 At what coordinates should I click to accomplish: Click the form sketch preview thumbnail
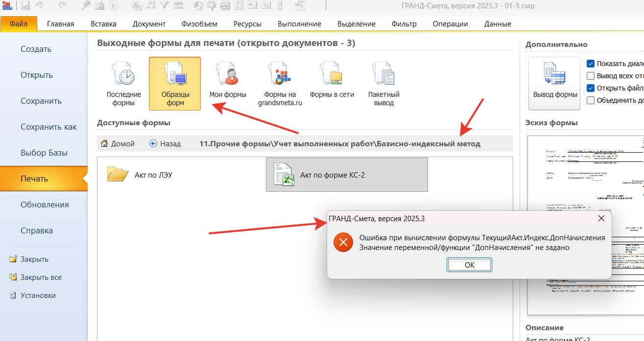[x=586, y=225]
